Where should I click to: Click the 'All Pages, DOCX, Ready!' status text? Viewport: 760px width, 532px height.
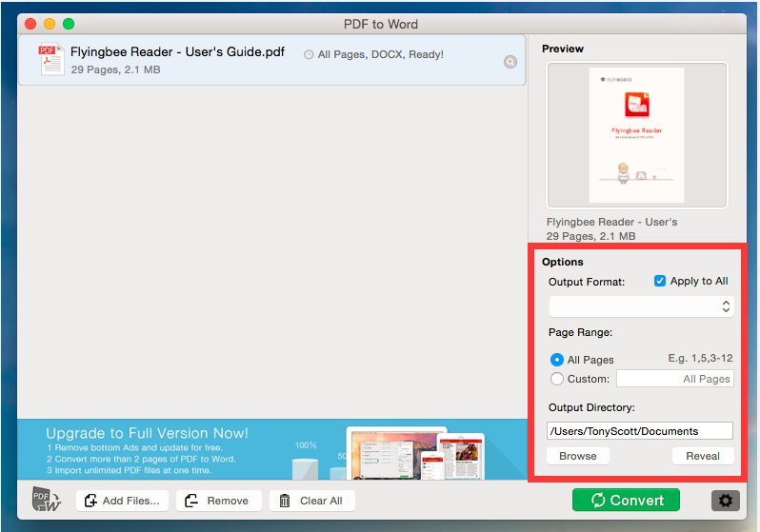(381, 55)
